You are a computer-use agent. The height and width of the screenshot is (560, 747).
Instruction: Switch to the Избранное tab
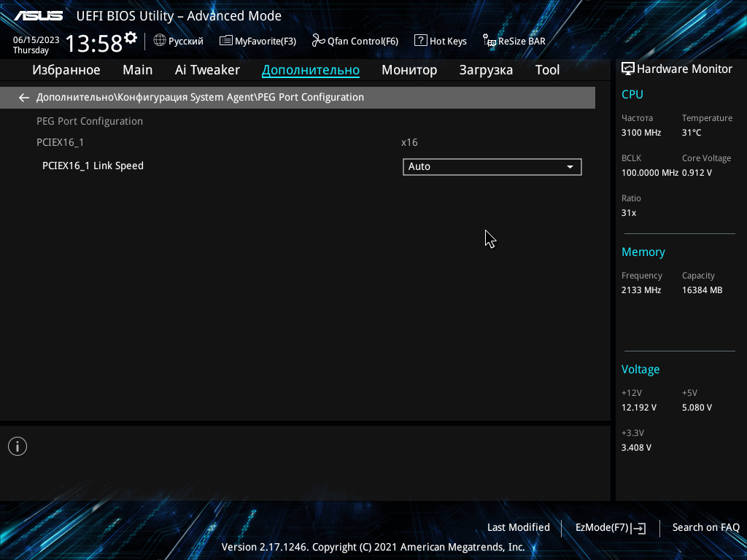coord(66,70)
